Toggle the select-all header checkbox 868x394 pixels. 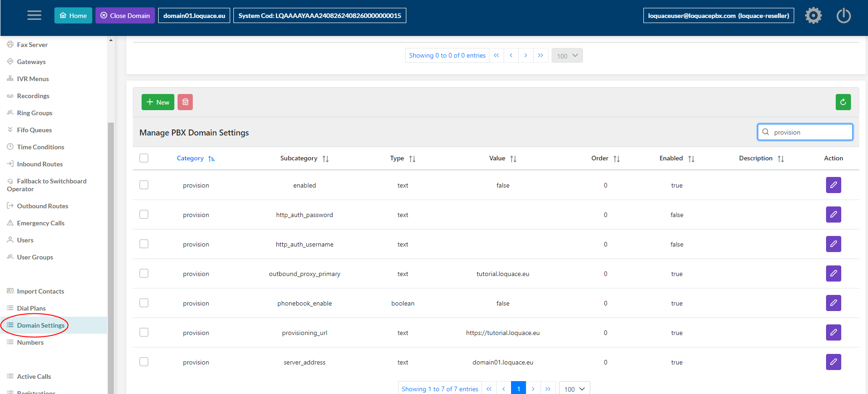[x=144, y=158]
